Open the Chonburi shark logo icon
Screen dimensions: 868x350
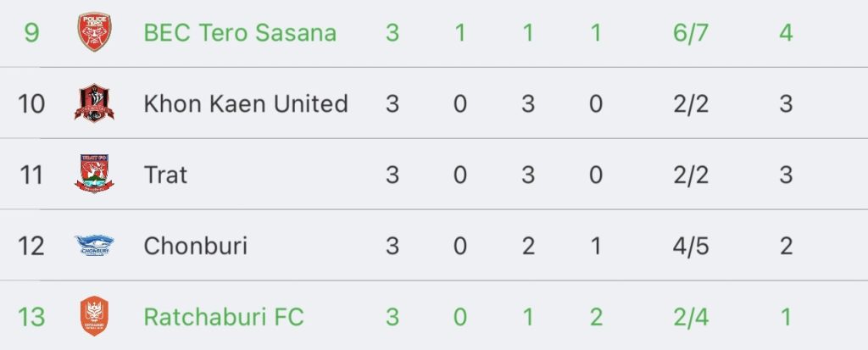pyautogui.click(x=94, y=245)
